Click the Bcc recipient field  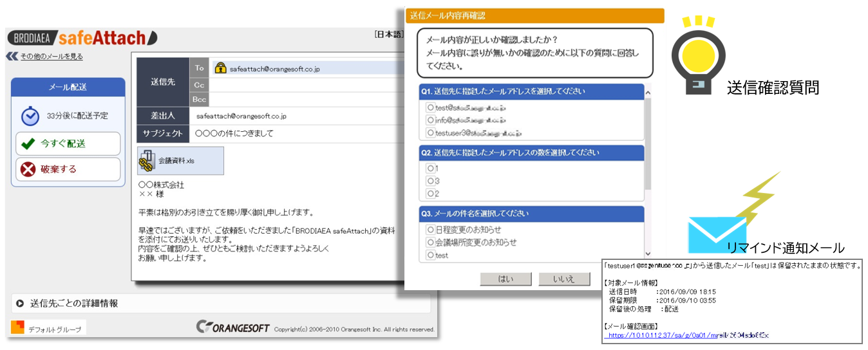click(307, 99)
